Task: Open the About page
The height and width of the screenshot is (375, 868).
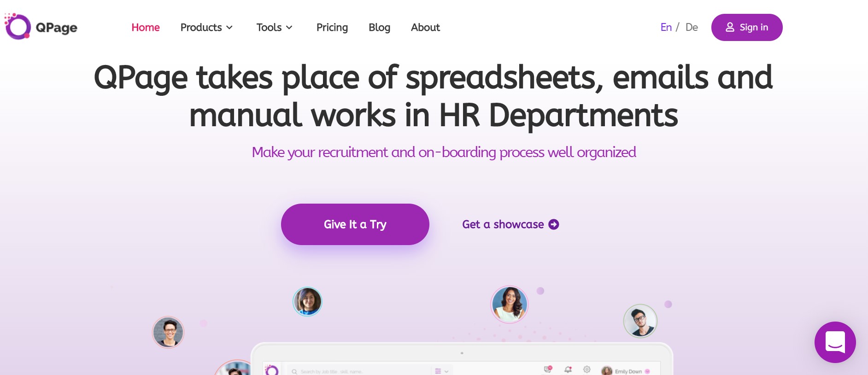Action: [425, 27]
